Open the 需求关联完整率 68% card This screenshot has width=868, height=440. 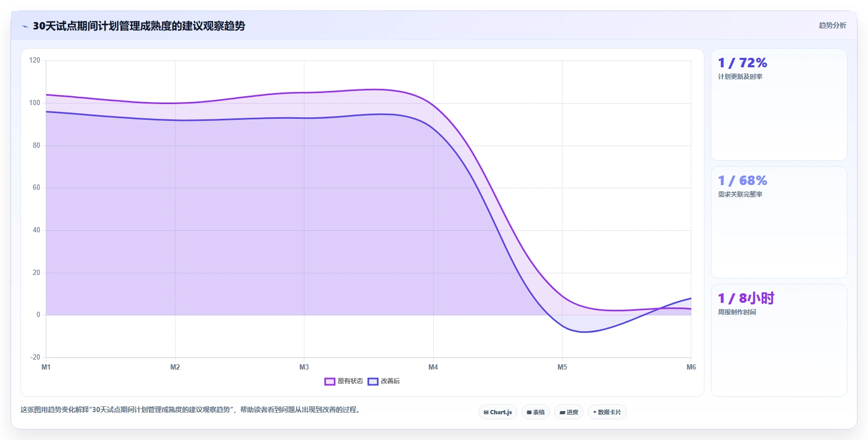[x=779, y=222]
